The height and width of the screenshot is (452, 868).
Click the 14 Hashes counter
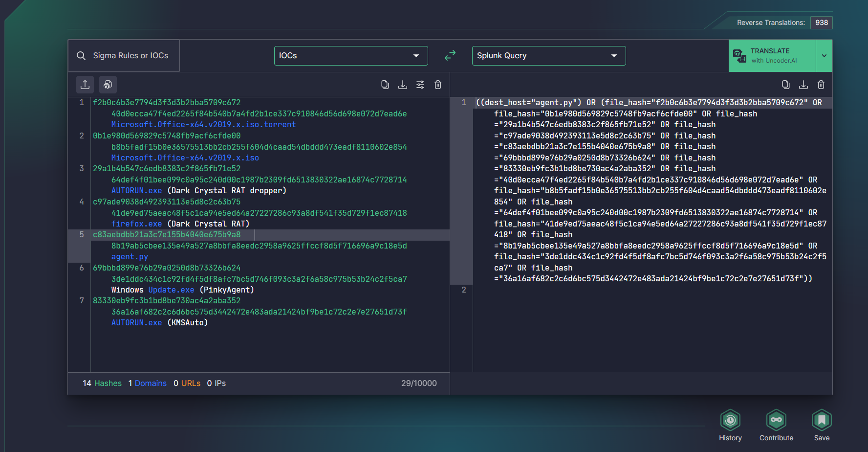point(102,384)
